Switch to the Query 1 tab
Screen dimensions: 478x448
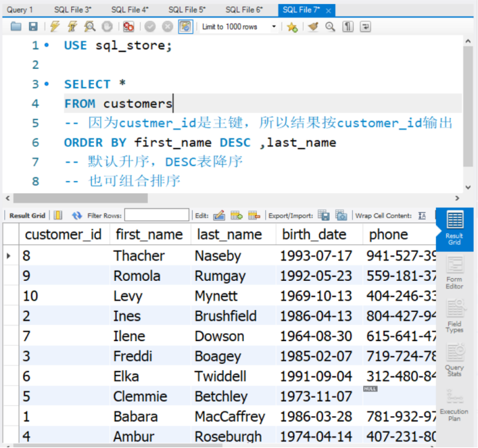[20, 10]
